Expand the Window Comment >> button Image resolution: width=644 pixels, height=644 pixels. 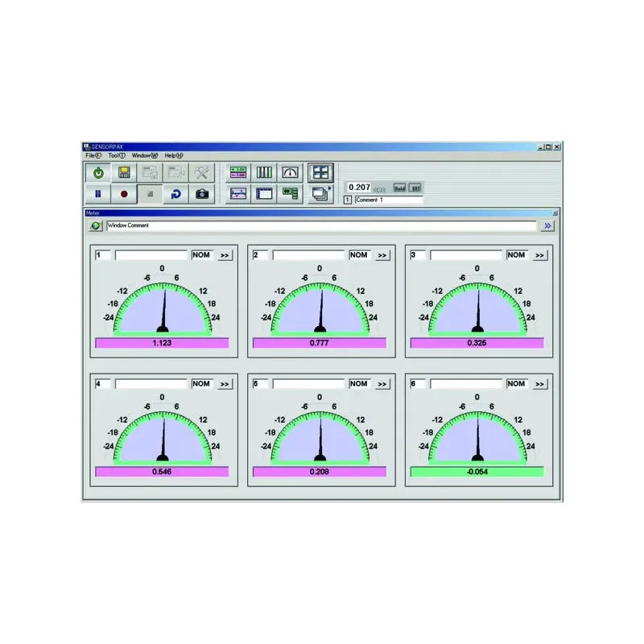(x=547, y=226)
